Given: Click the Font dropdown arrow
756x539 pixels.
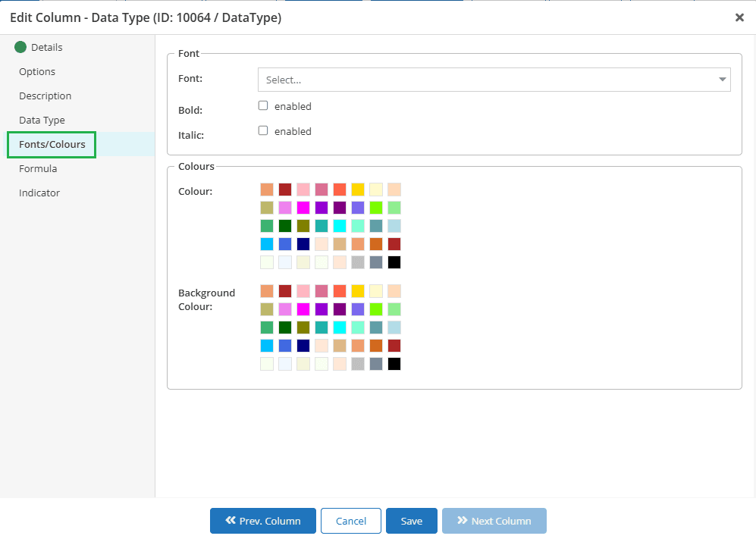Looking at the screenshot, I should pos(722,80).
